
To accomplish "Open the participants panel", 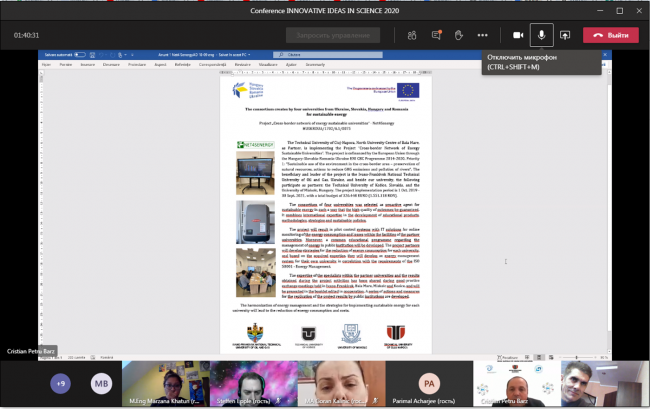I will pos(410,34).
